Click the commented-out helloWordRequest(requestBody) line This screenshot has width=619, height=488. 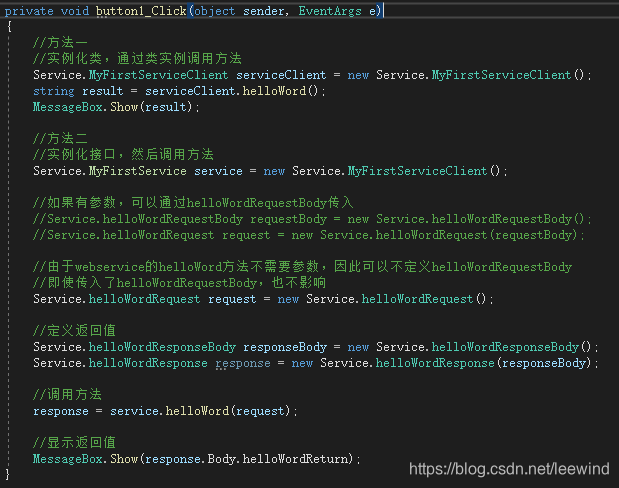[x=309, y=235]
